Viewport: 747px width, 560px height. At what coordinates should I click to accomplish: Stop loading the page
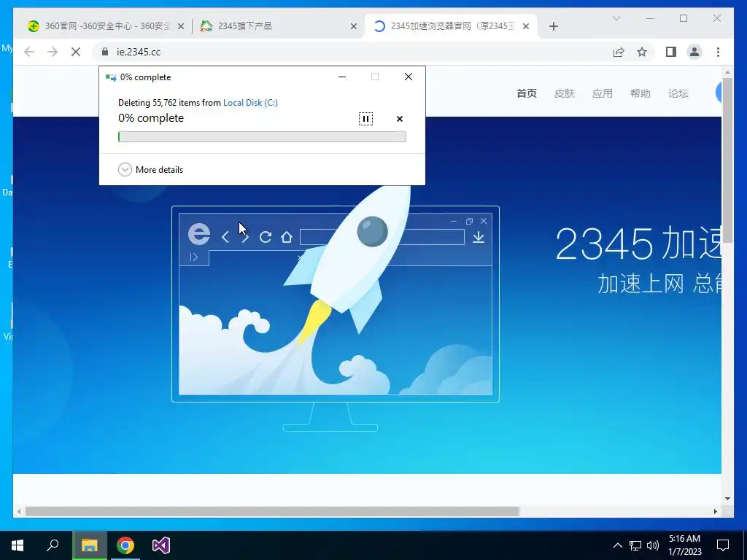(76, 52)
